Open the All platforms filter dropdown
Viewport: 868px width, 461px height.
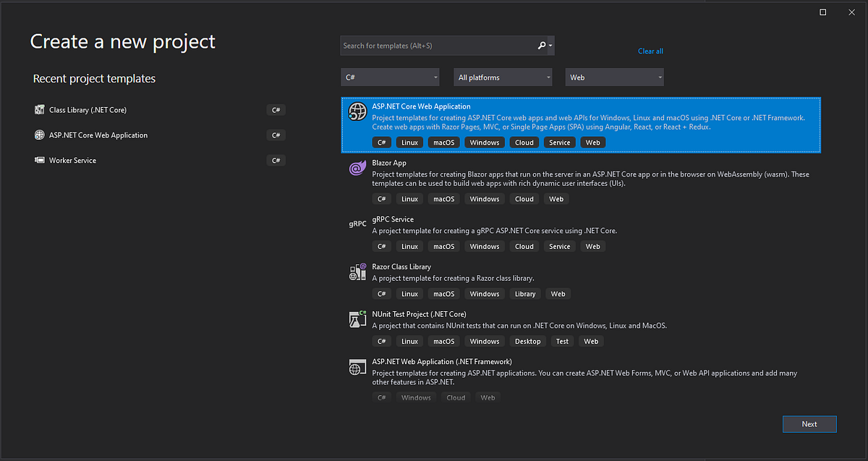503,77
